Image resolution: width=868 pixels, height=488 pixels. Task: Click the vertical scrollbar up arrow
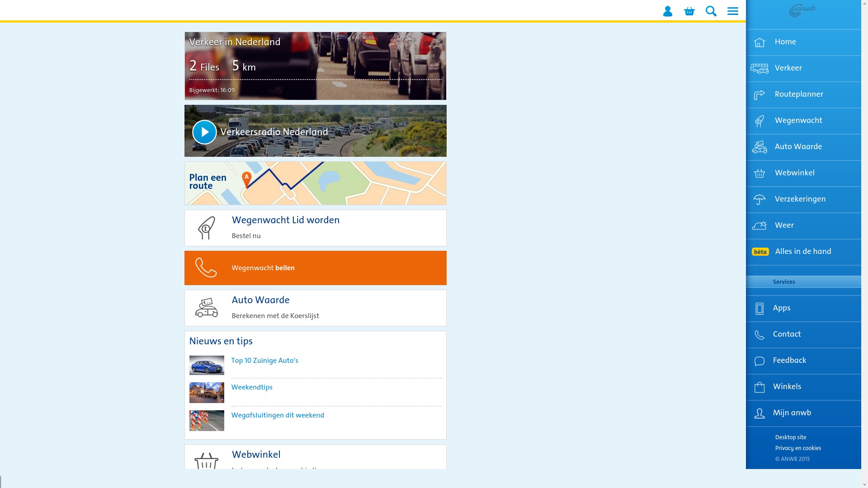point(864,4)
